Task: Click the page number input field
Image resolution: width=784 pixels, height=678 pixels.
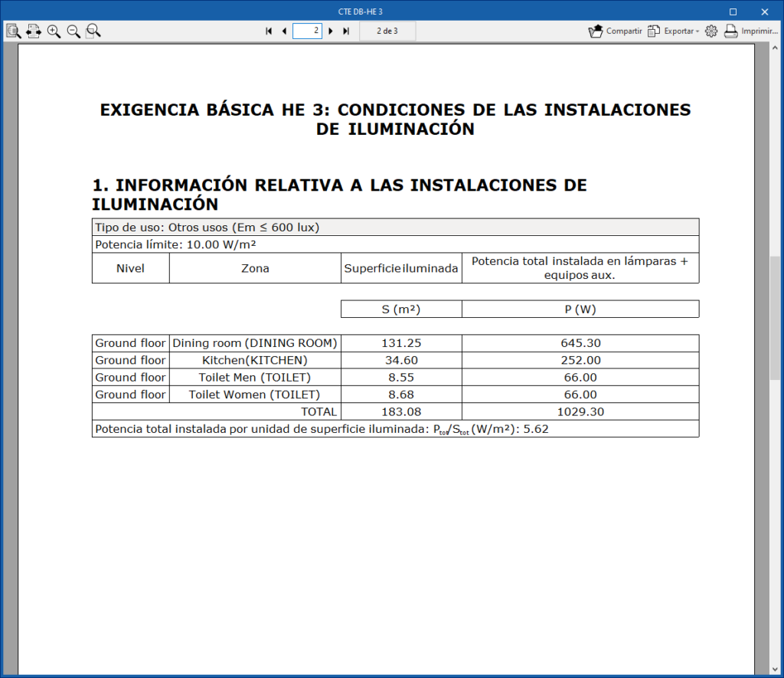Action: point(307,31)
